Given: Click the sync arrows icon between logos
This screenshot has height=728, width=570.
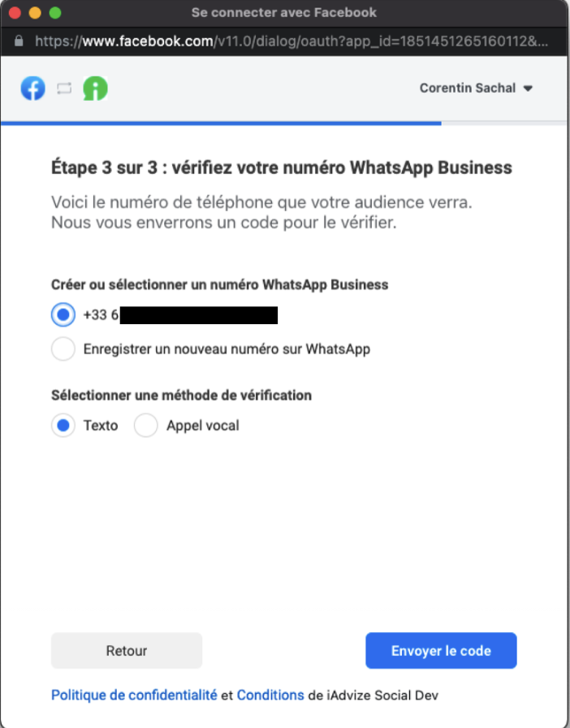Looking at the screenshot, I should click(64, 89).
